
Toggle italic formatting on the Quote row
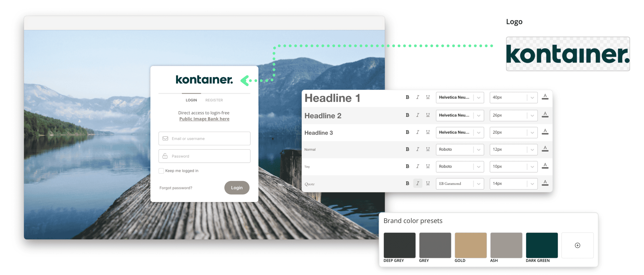(x=418, y=183)
